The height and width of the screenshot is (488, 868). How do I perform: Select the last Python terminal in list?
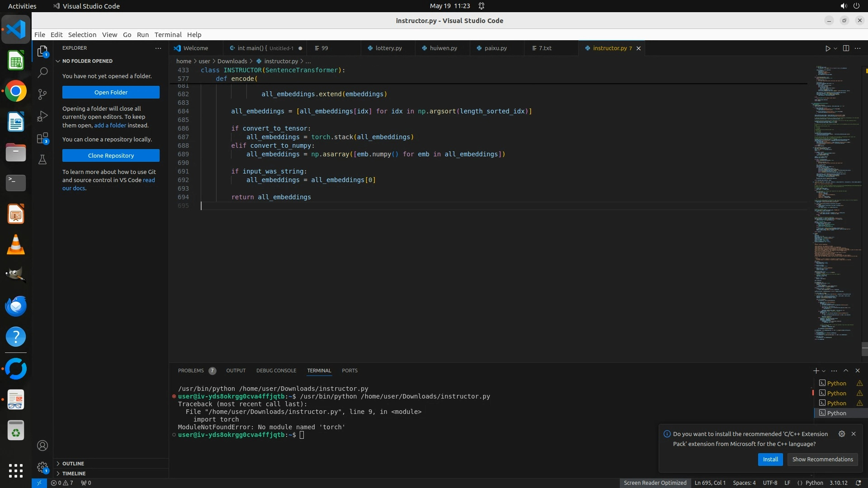coord(836,413)
